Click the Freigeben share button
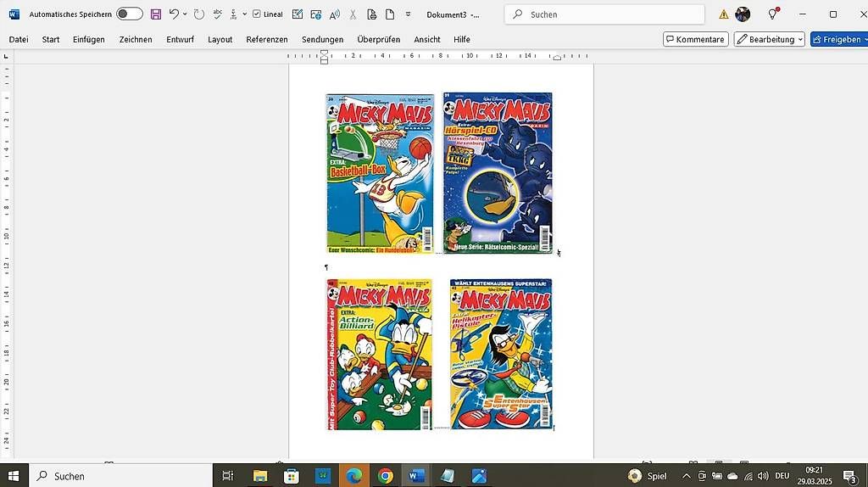 coord(839,39)
